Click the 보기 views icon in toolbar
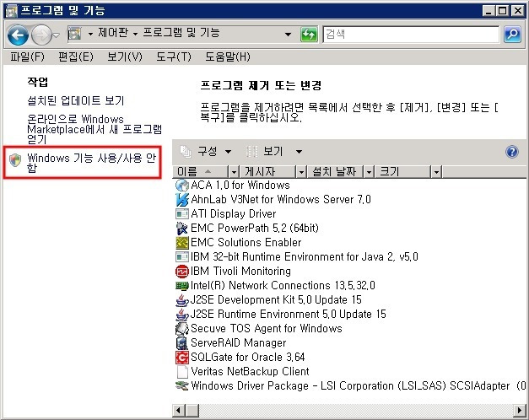Viewport: 529px width, 420px height. pos(252,152)
